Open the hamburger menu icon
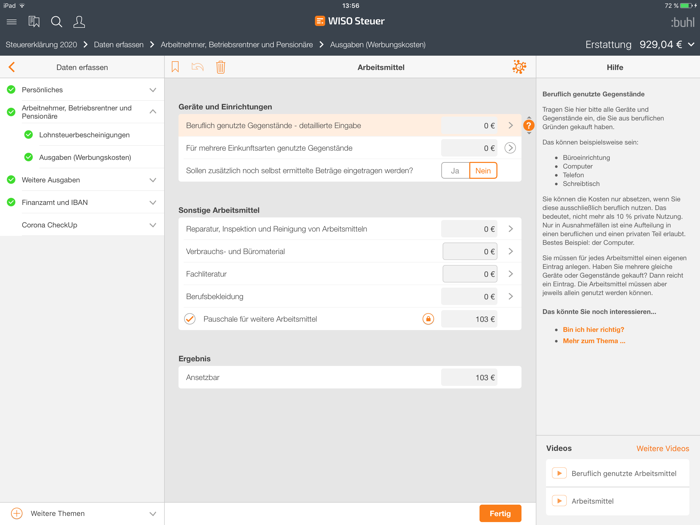Screen dimensions: 700x525 pos(12,21)
